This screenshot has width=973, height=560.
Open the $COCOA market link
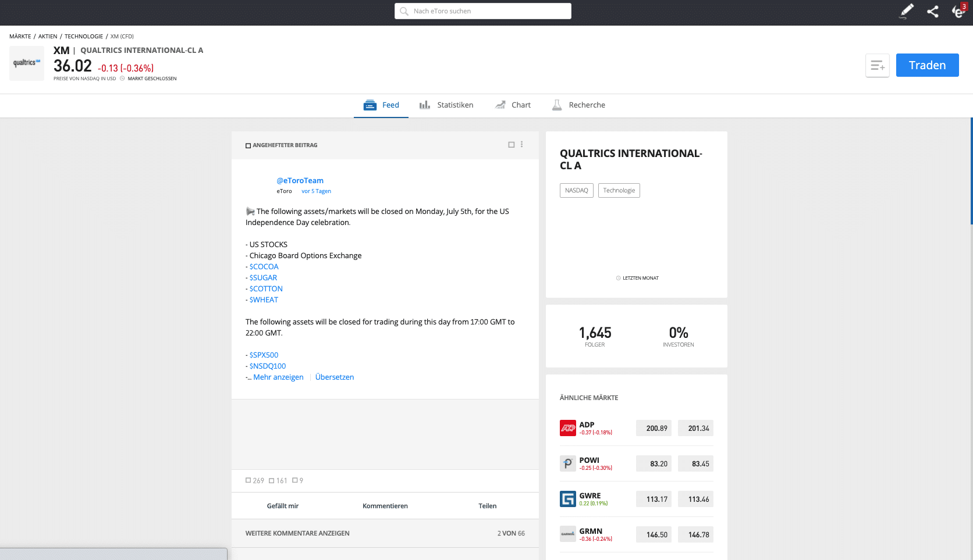pos(264,267)
